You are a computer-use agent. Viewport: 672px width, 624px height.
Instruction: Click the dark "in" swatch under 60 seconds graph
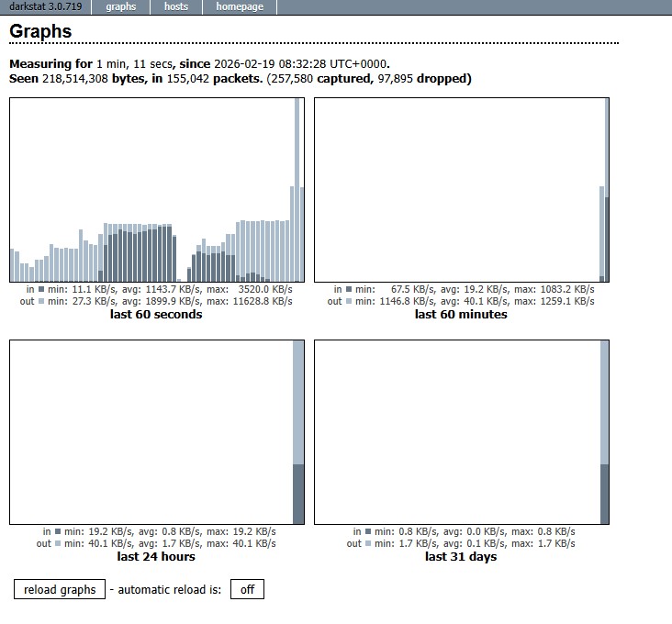[41, 289]
